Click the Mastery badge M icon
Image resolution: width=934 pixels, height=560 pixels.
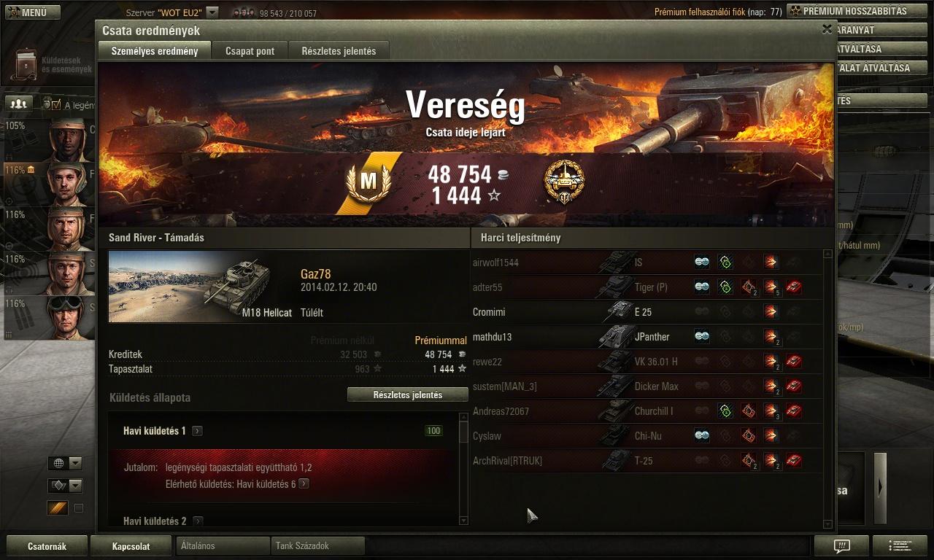pos(368,182)
